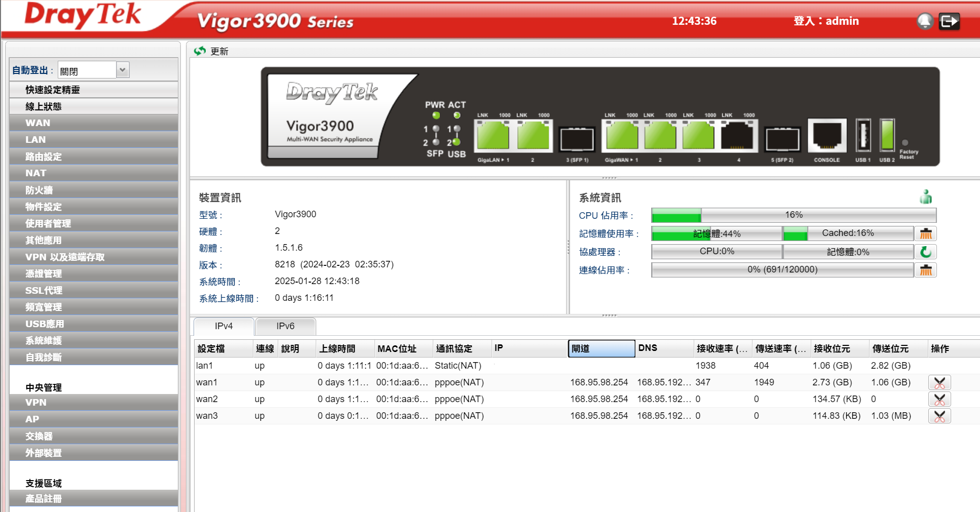Sort by the 閘道 column header
This screenshot has width=980, height=512.
tap(601, 348)
